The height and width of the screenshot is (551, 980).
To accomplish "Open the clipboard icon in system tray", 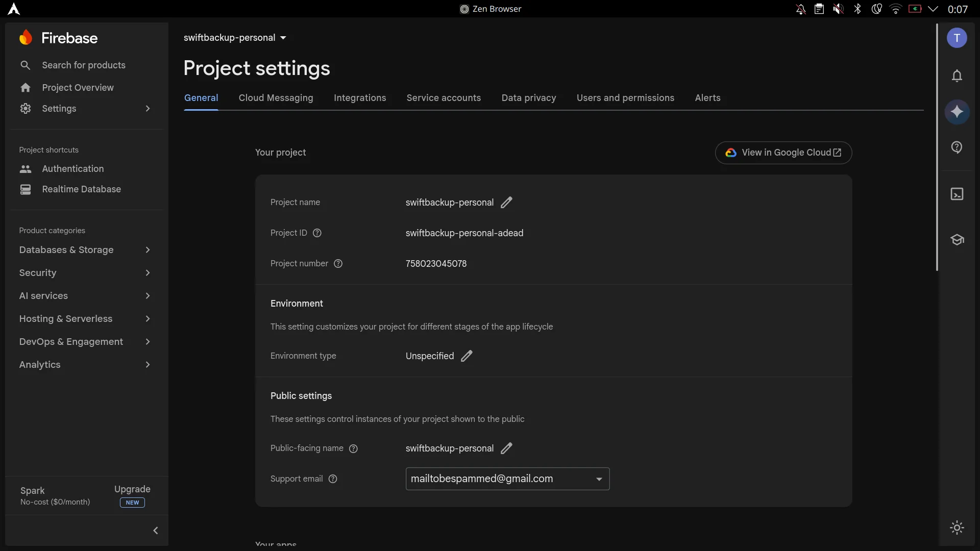I will (819, 9).
